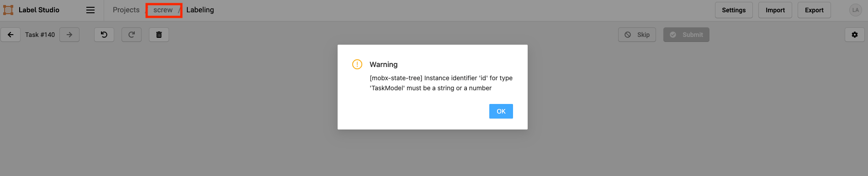Click the Import button
Image resolution: width=868 pixels, height=176 pixels.
[x=775, y=10]
